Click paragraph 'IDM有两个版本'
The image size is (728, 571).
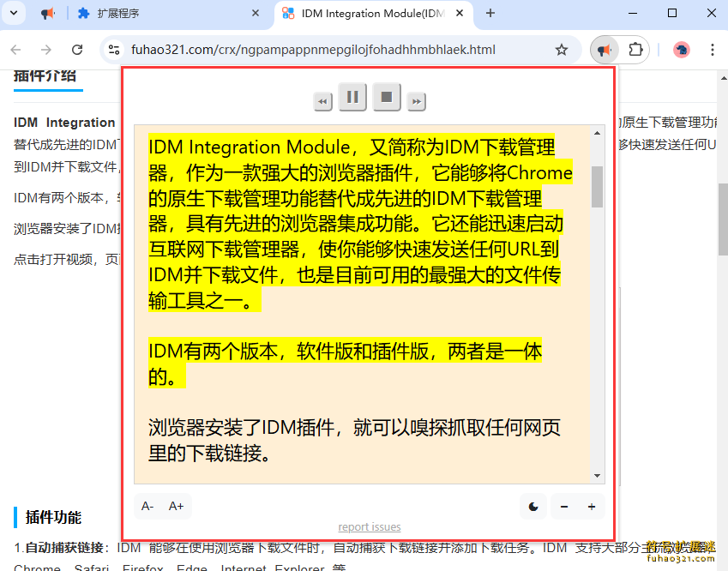click(345, 364)
